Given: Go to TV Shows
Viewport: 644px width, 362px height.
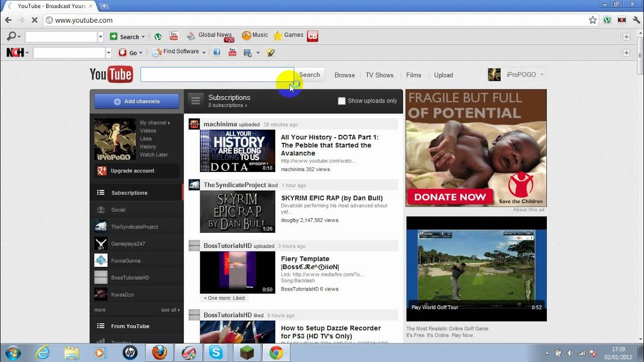Looking at the screenshot, I should tap(379, 75).
